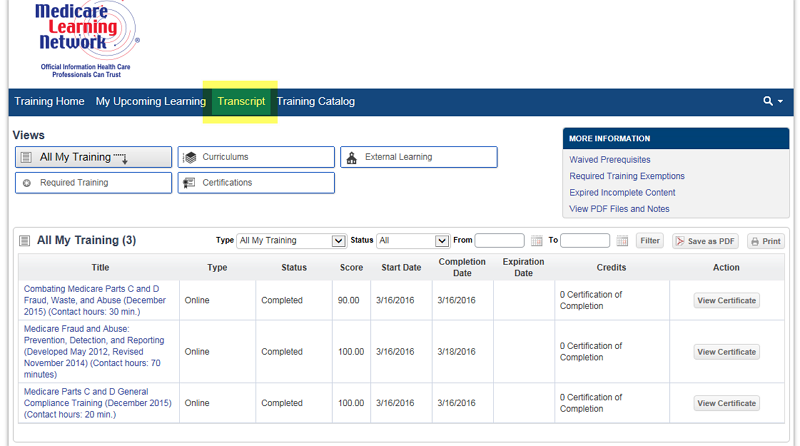This screenshot has height=446, width=800.
Task: View Certificate for Combating Medicare Parts C and D course
Action: 727,301
